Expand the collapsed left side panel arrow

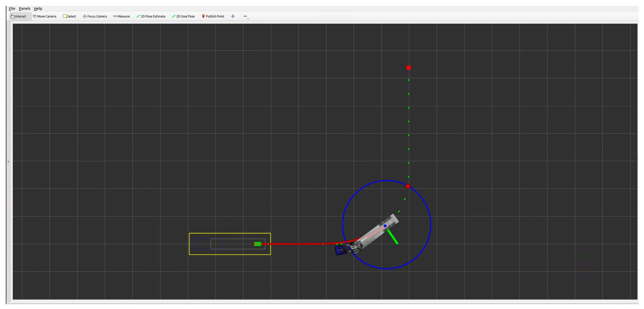(x=8, y=162)
